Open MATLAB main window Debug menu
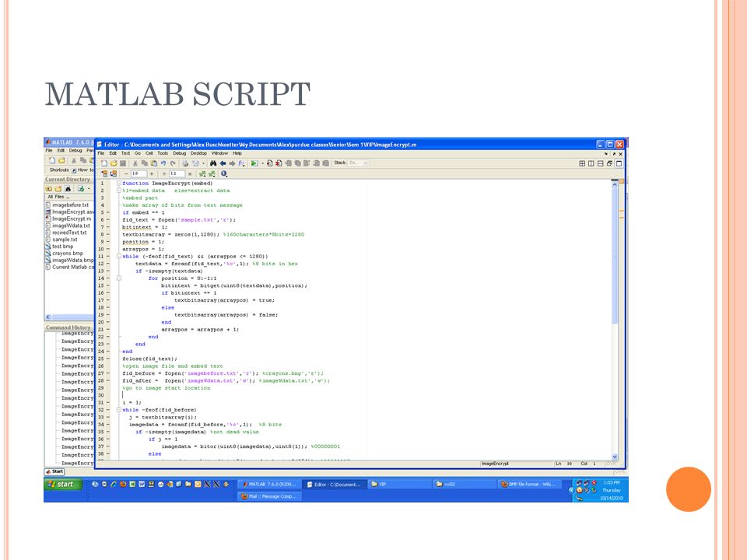The width and height of the screenshot is (747, 560). pyautogui.click(x=75, y=150)
